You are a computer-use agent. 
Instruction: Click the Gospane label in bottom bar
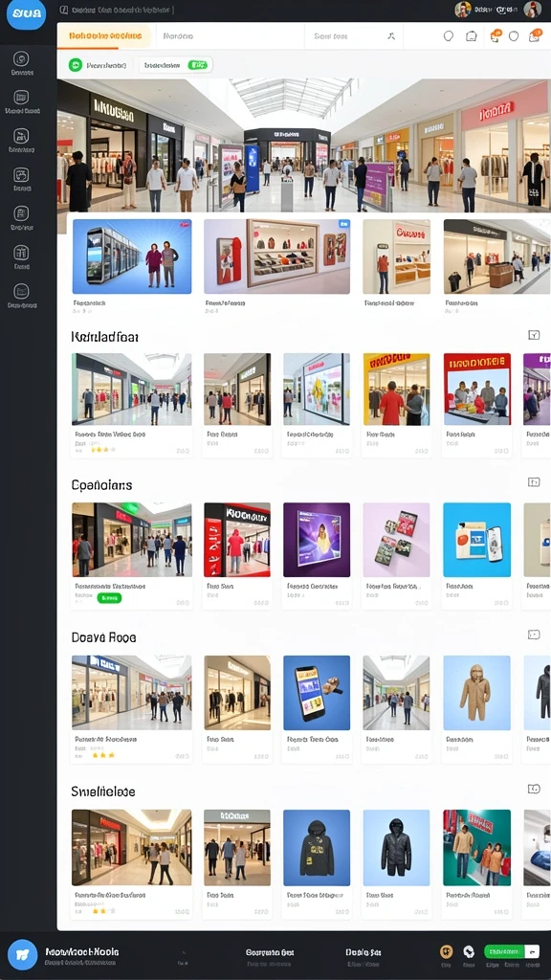270,952
